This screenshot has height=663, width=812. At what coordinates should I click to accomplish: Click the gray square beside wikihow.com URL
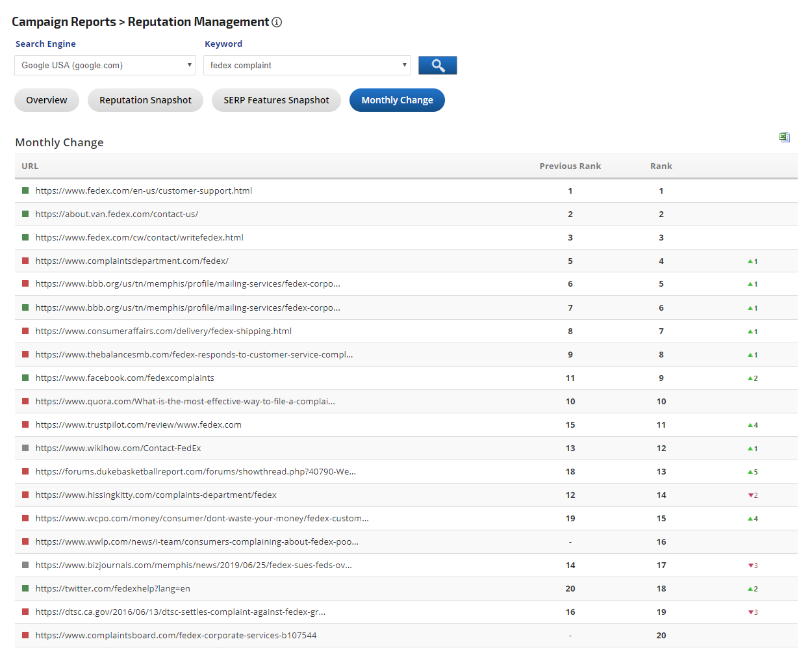[x=25, y=448]
